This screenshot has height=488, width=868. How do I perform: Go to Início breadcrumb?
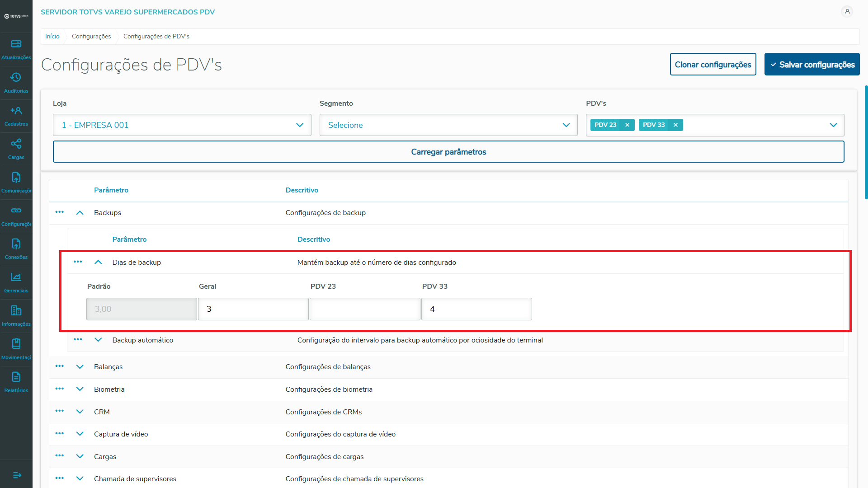[x=52, y=36]
